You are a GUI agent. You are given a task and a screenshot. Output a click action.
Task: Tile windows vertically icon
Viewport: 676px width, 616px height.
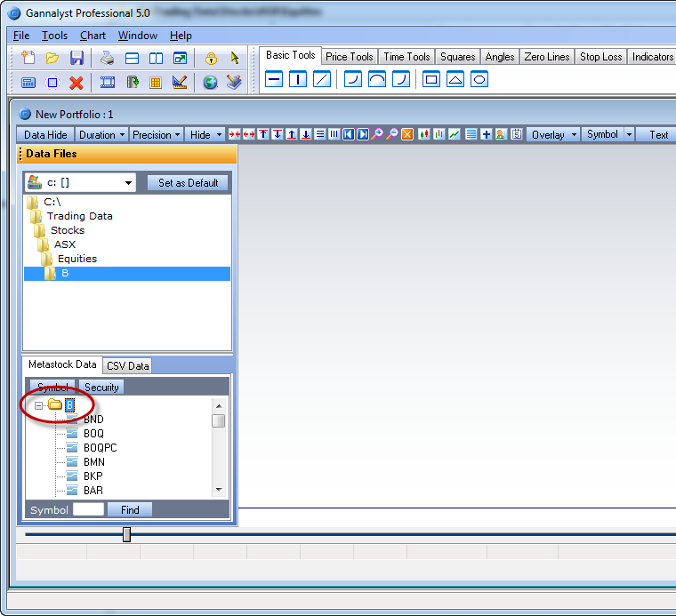(x=156, y=58)
